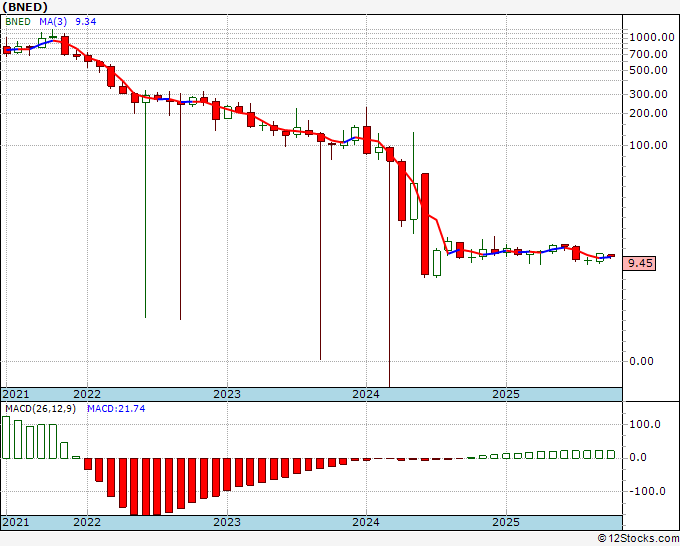Viewport: 680px width, 546px height.
Task: Select the green BNED legend label
Action: [x=18, y=22]
